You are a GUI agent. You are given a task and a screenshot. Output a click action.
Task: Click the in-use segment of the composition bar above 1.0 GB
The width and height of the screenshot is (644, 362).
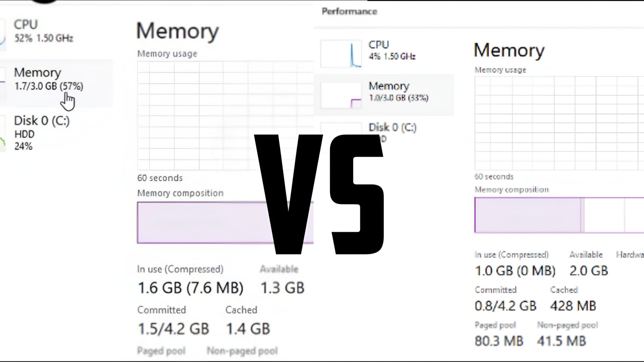[x=527, y=215]
